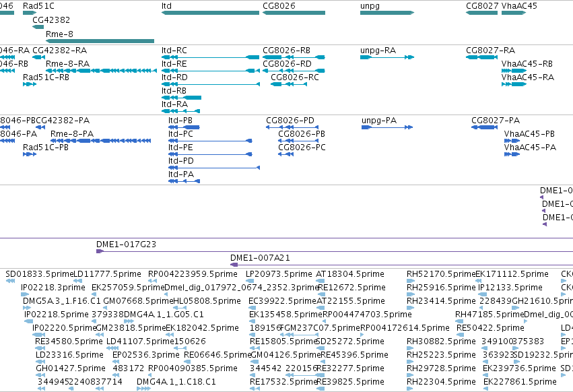Screen dimensions: 573x392
Task: Click EST RH23414.5prime
Action: click(411, 308)
